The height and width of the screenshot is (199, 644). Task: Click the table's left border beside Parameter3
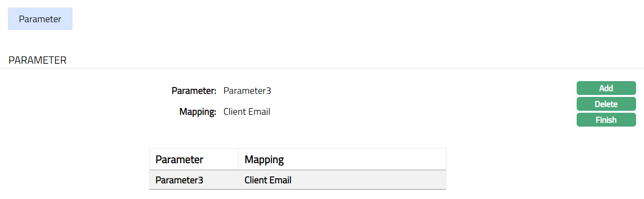(x=150, y=180)
